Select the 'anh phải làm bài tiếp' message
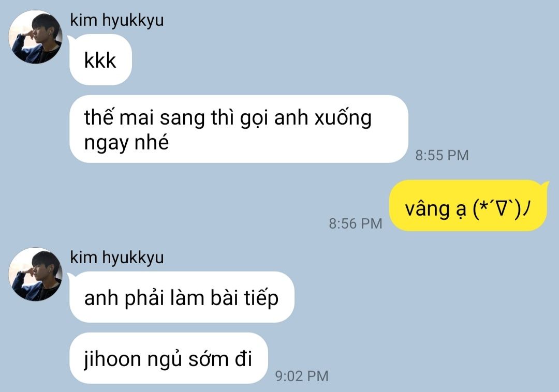559x392 pixels. coord(182,297)
